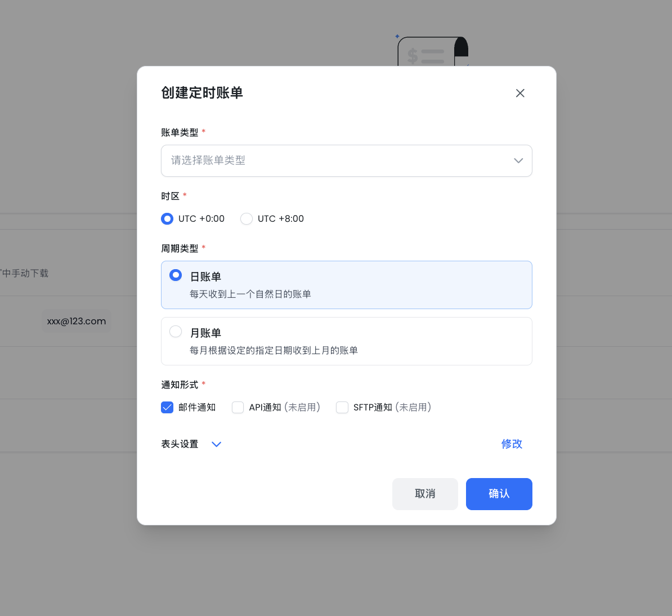The width and height of the screenshot is (672, 616).
Task: Click the 修改 link
Action: [x=512, y=444]
